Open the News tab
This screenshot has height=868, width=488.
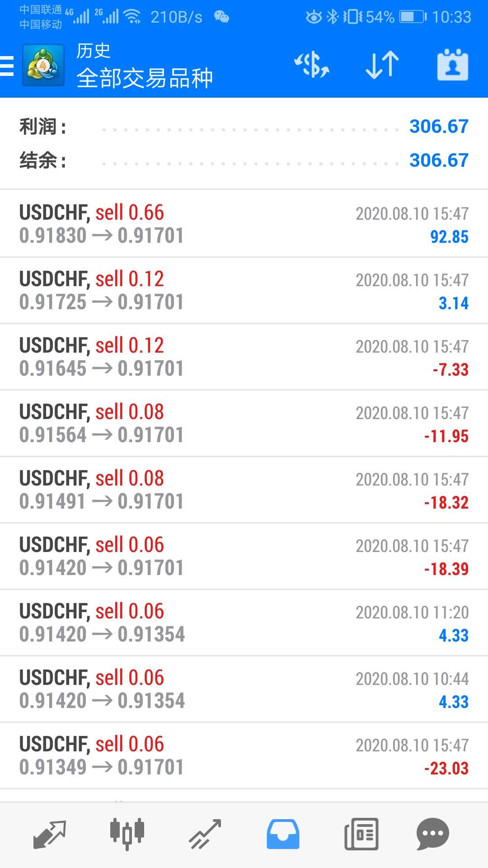361,834
